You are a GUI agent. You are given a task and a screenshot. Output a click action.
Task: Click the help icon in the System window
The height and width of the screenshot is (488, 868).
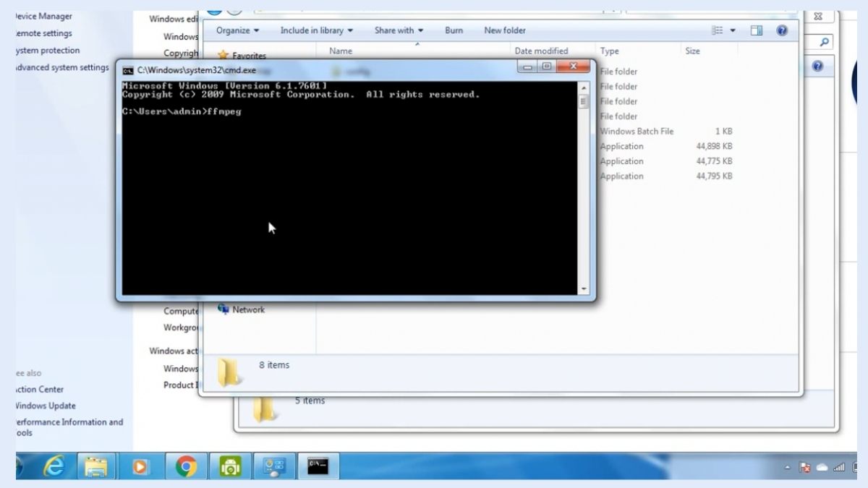[x=817, y=66]
